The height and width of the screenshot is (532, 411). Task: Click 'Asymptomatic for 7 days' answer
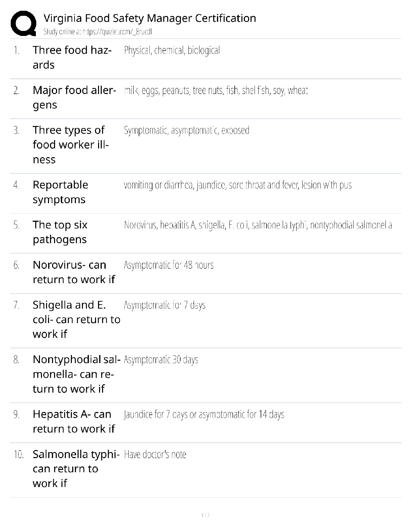tap(165, 305)
